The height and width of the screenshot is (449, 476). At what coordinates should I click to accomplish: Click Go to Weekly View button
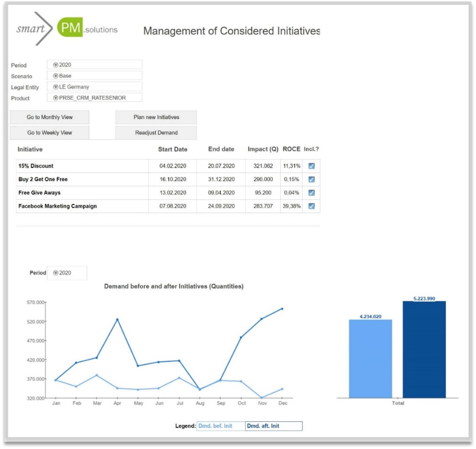(x=50, y=133)
